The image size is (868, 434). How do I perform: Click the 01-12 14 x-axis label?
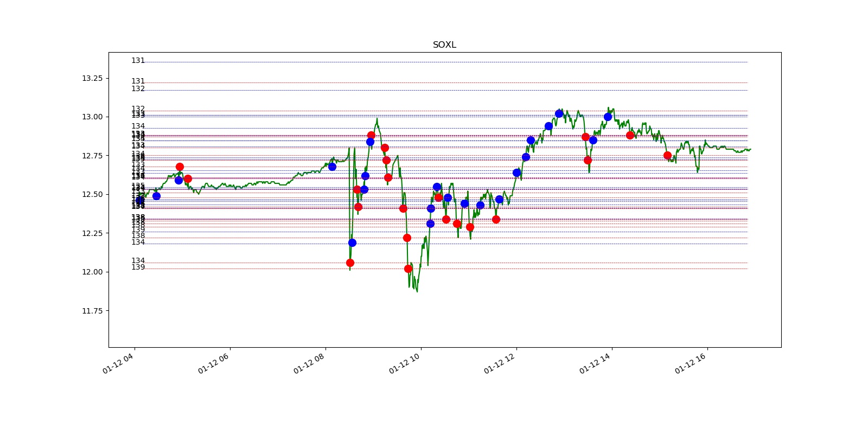596,363
